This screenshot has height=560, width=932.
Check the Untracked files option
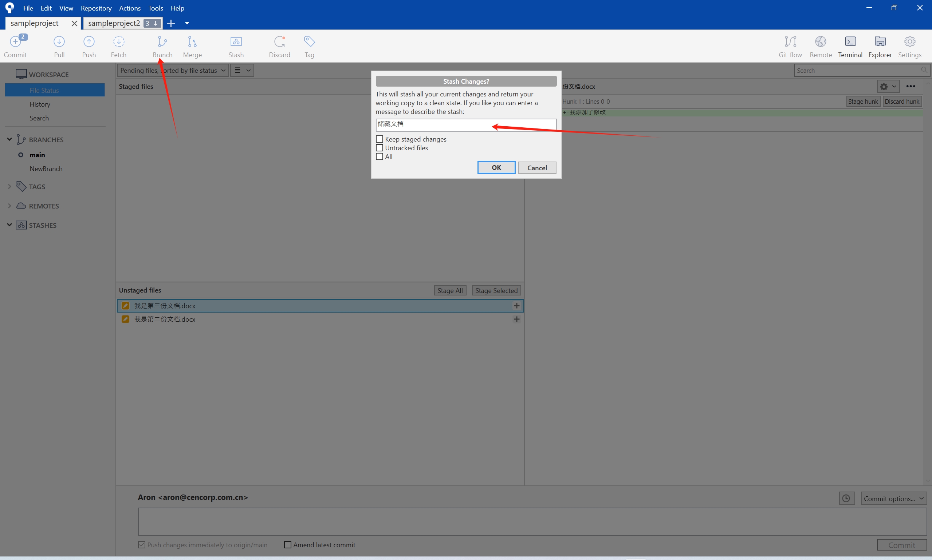pyautogui.click(x=380, y=148)
